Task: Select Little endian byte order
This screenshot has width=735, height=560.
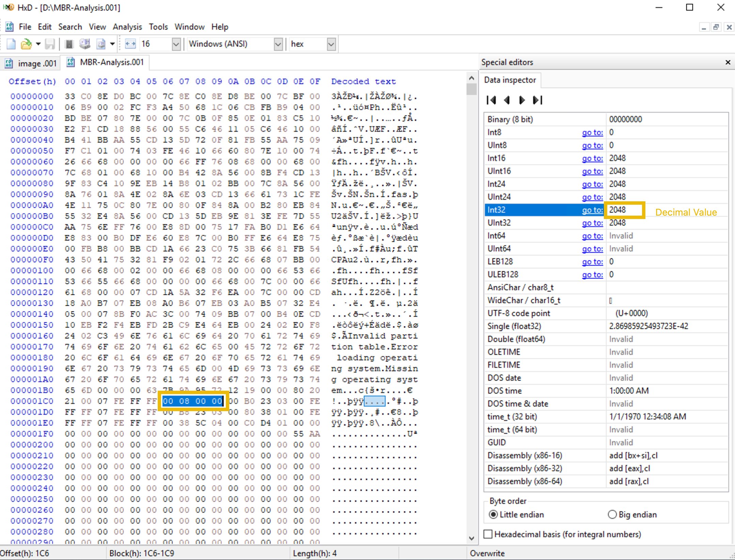Action: 516,515
